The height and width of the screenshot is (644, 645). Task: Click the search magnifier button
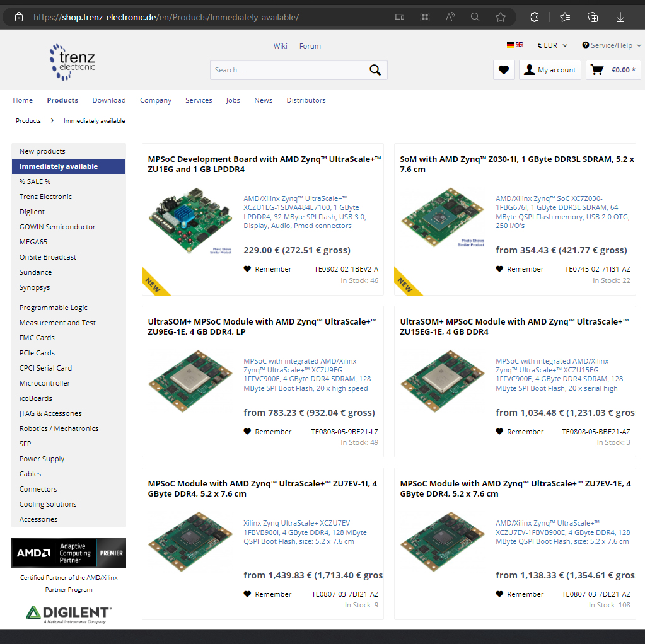tap(375, 70)
